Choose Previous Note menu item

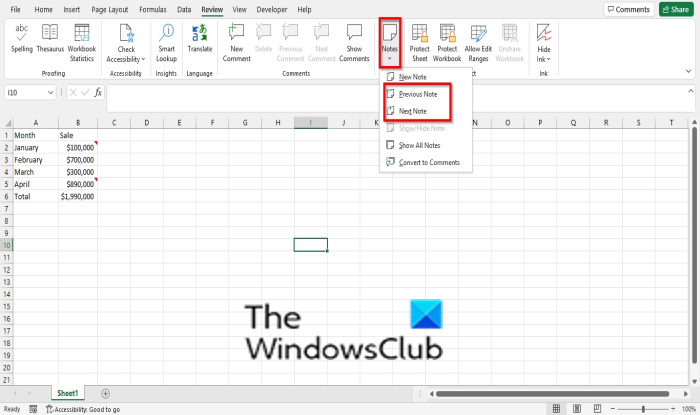coord(425,94)
